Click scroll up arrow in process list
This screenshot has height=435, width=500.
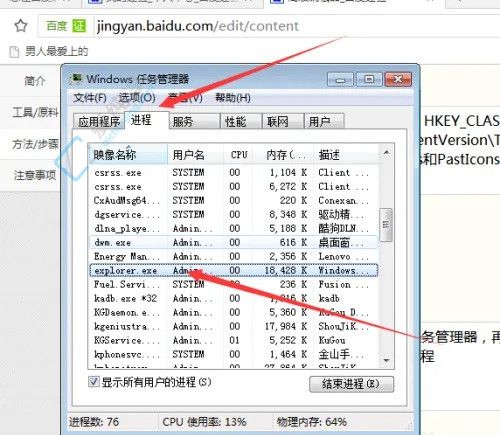tap(386, 153)
